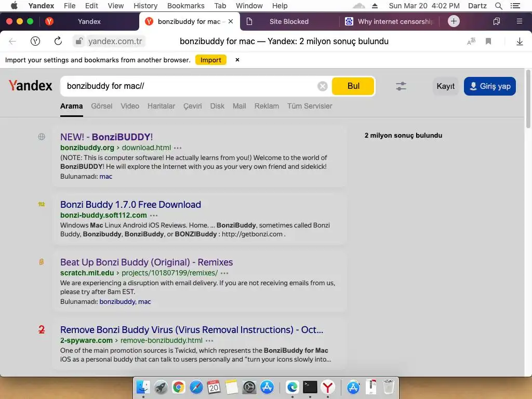Open Notes app from the Dock
This screenshot has height=399, width=532.
[231, 387]
